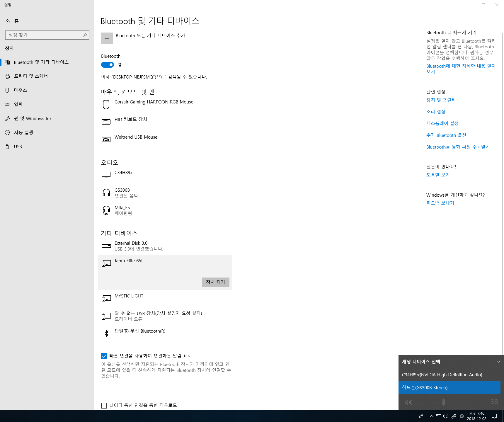Open the USB settings page
This screenshot has width=504, height=422.
tap(47, 147)
